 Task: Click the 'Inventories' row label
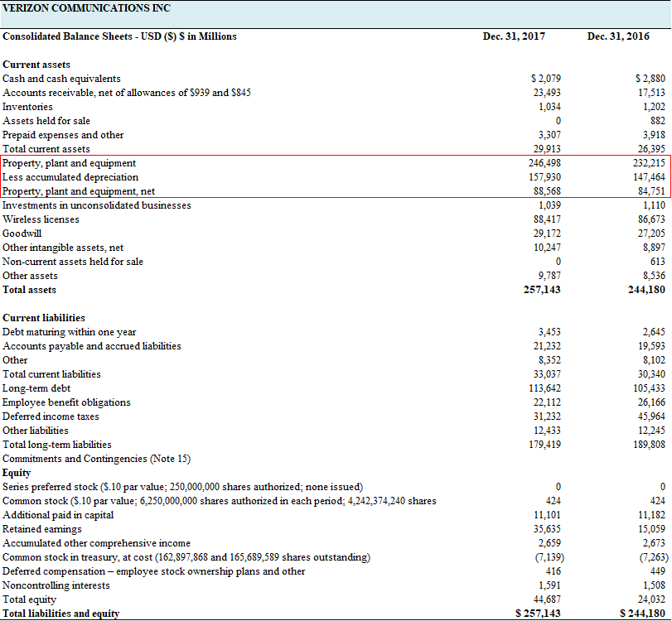(x=27, y=107)
